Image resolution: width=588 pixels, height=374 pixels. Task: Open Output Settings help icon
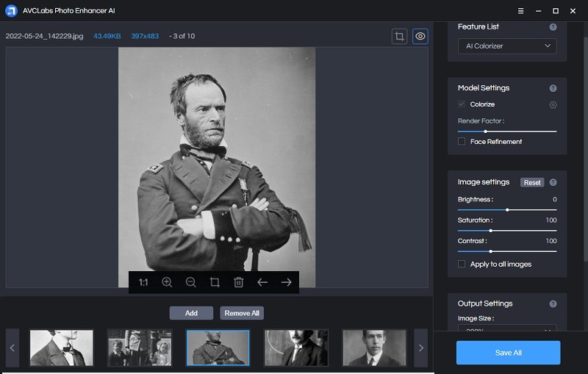click(553, 304)
